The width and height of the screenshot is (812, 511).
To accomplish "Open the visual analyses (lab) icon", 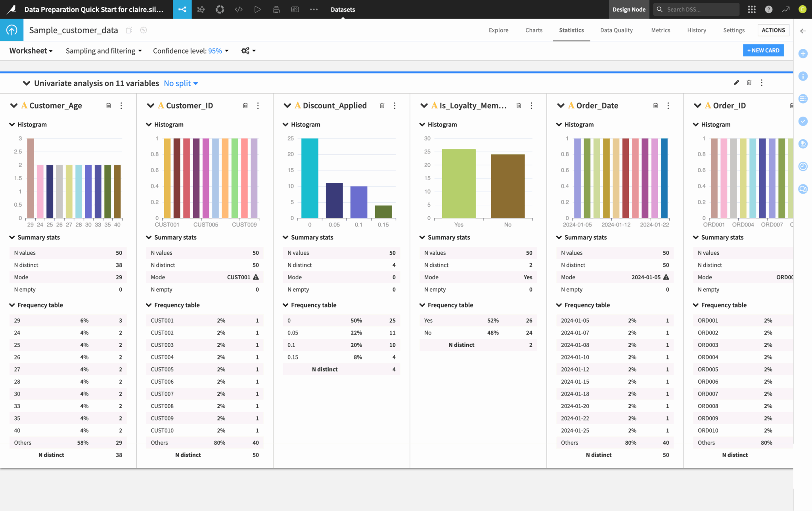I will 201,9.
